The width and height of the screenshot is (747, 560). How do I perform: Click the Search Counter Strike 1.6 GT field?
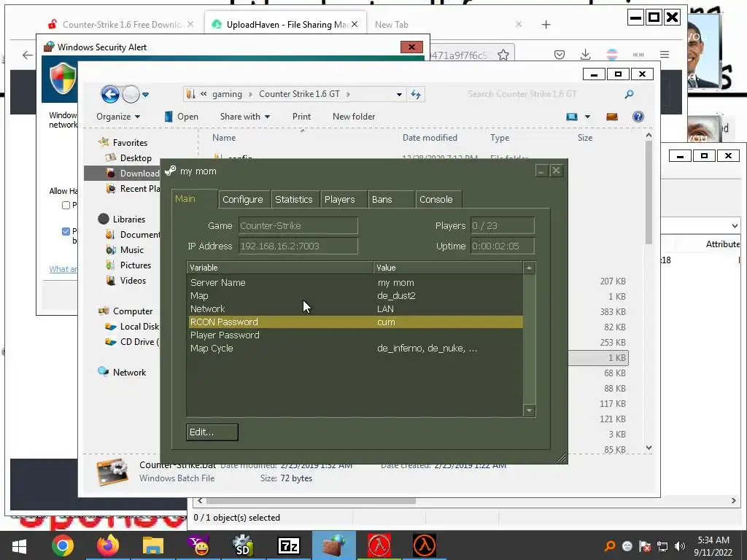coord(543,94)
